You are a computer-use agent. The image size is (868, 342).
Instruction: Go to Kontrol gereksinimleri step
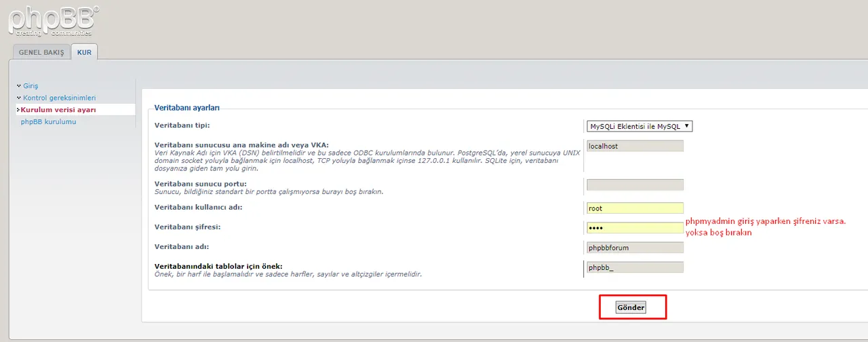click(59, 98)
